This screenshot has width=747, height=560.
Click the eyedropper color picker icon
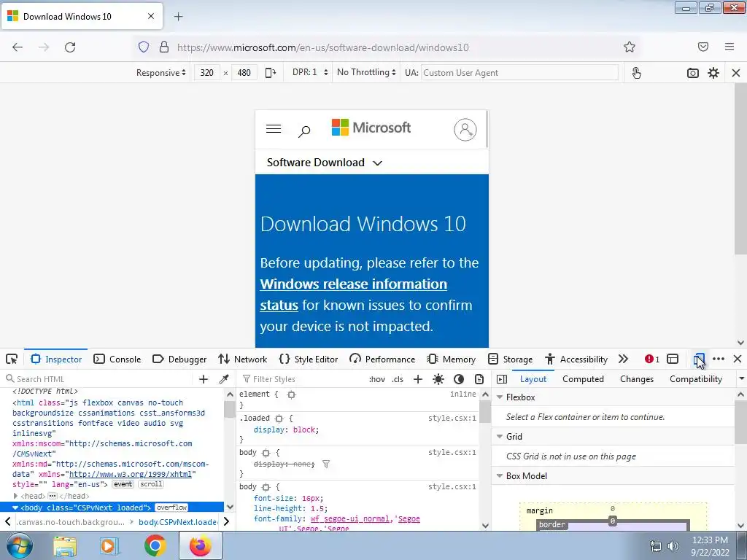(224, 379)
